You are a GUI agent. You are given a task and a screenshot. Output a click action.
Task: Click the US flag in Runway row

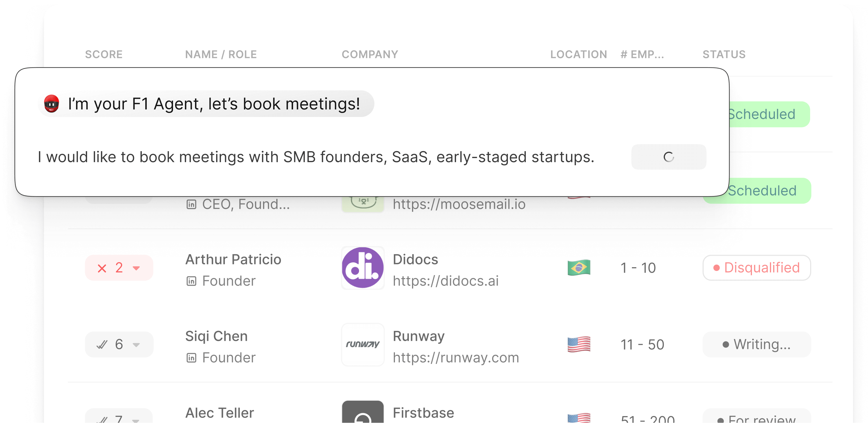(579, 344)
